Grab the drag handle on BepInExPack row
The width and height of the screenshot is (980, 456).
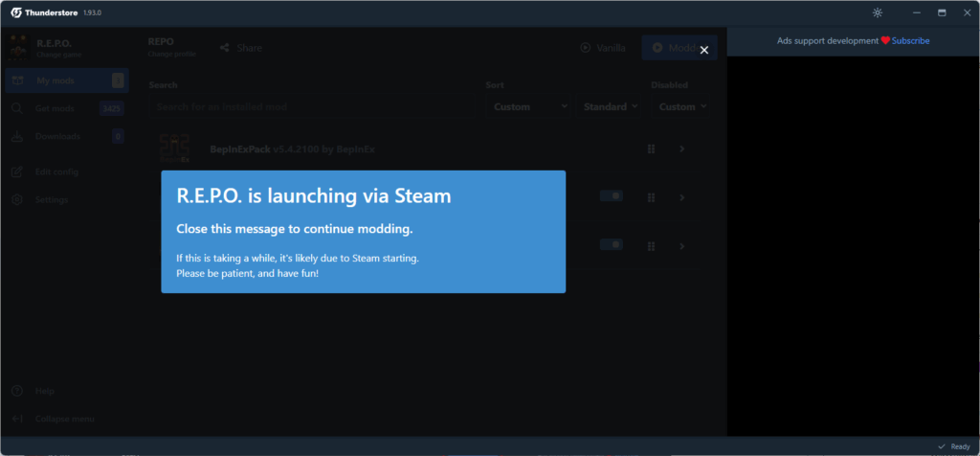[651, 148]
